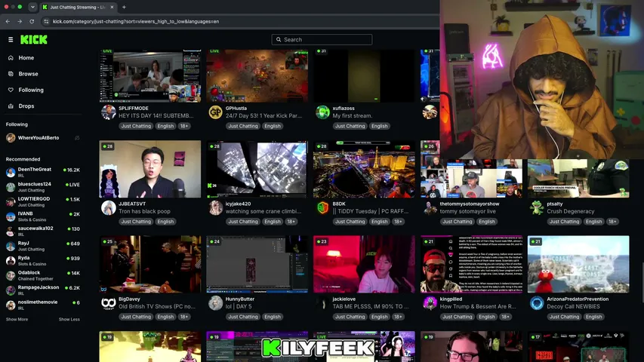The height and width of the screenshot is (362, 644).
Task: Click saucewalka102 avatar icon
Action: pos(11,231)
